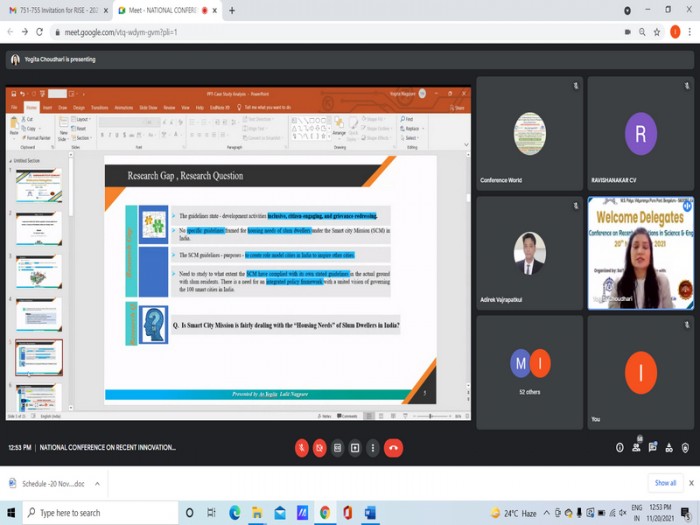Screen dimensions: 700x525
Task: Open Word from the Windows taskbar
Action: [369, 513]
